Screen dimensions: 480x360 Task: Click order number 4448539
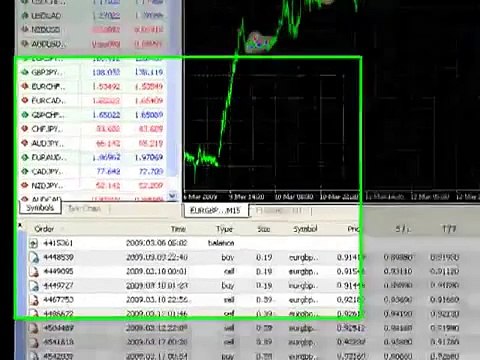[x=58, y=257]
